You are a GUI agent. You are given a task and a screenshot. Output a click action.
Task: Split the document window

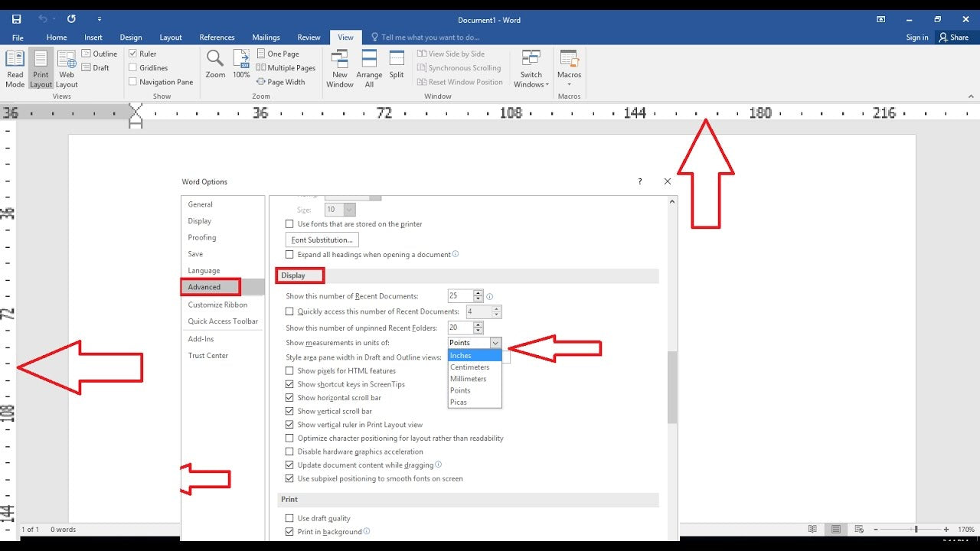pyautogui.click(x=397, y=65)
